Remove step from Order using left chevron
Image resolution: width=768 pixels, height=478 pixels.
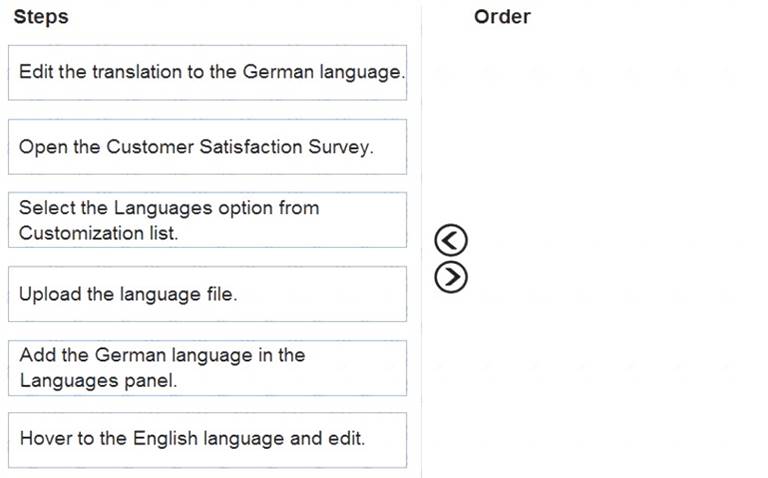click(451, 240)
